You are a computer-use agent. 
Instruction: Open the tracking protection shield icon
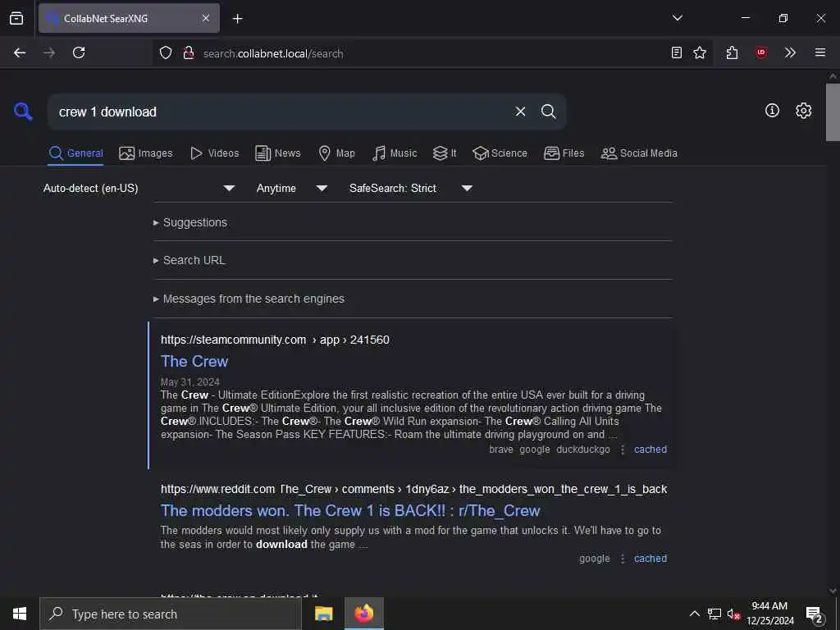click(x=166, y=52)
